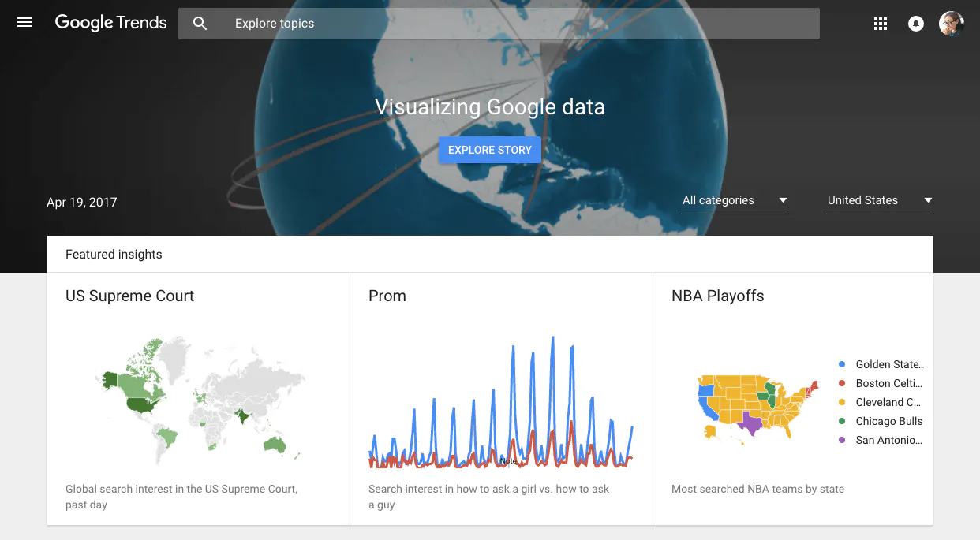Viewport: 980px width, 540px height.
Task: Select the Golden State legend label
Action: tap(889, 364)
